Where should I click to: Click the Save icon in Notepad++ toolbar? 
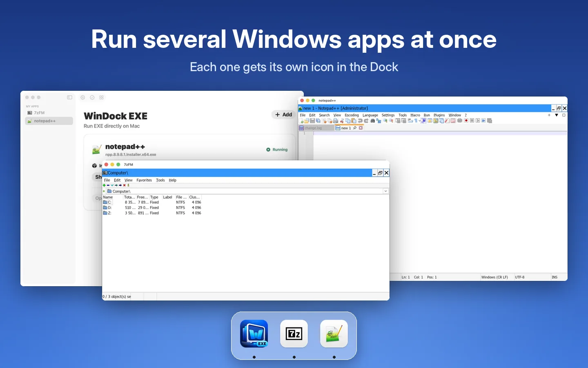click(x=312, y=121)
